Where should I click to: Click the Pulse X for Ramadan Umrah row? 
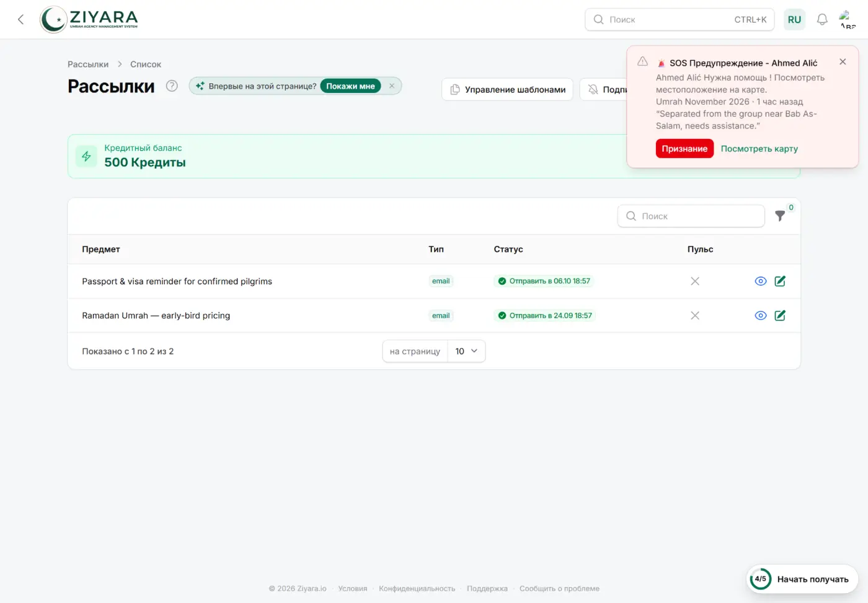695,316
